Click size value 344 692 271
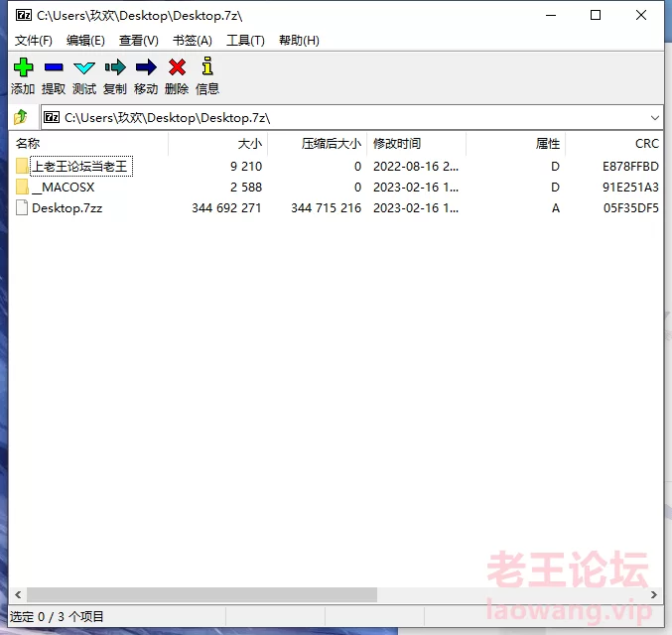The image size is (672, 635). tap(226, 208)
